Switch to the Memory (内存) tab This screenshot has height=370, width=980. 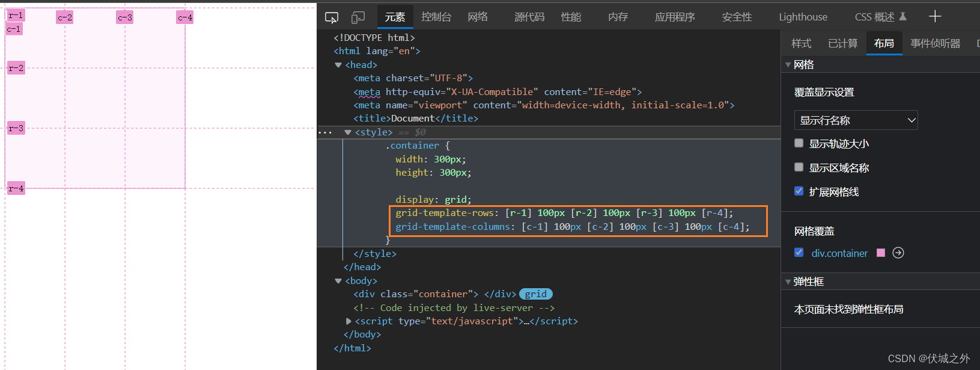(x=618, y=17)
